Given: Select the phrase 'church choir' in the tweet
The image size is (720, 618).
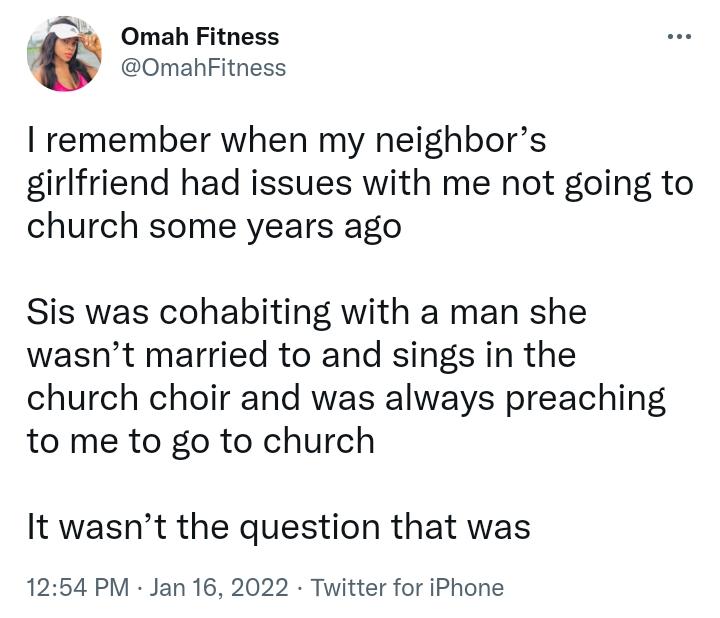Looking at the screenshot, I should [x=128, y=398].
